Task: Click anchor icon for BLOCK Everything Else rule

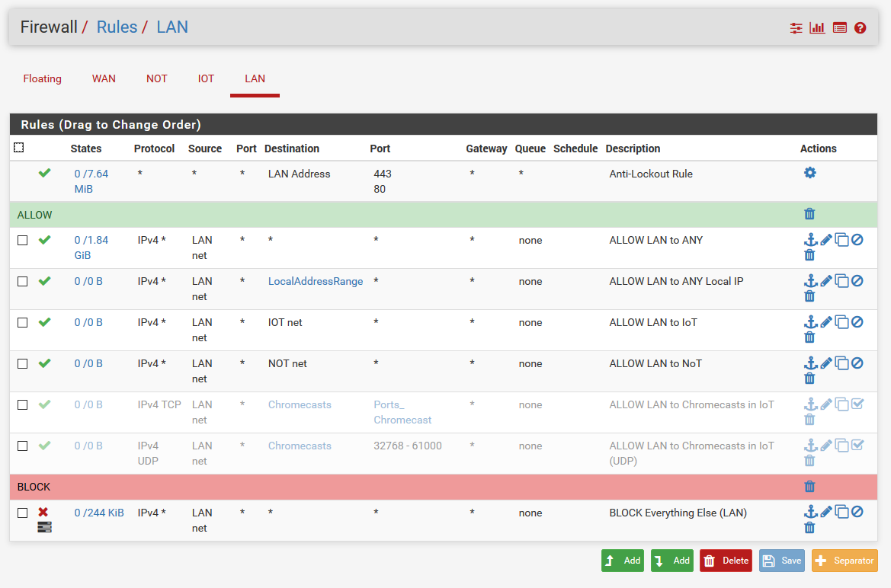Action: pos(810,512)
